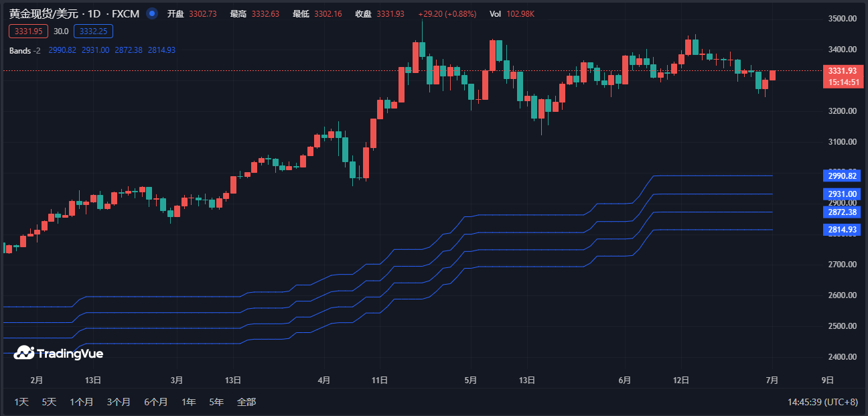Select the 5天 time range
This screenshot has height=416, width=868.
click(50, 402)
